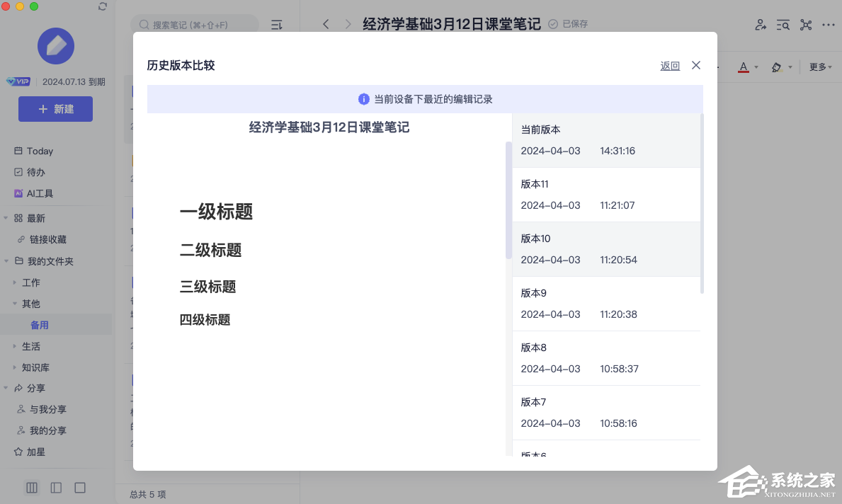Expand the 工作 folder

pyautogui.click(x=14, y=282)
